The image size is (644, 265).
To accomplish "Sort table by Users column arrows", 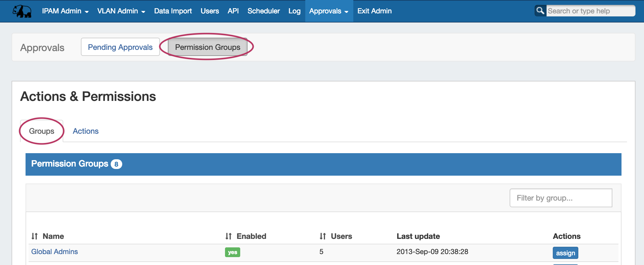I will (323, 236).
